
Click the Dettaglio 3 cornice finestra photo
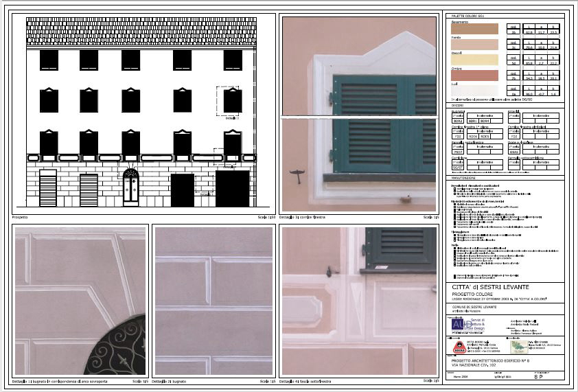359,113
